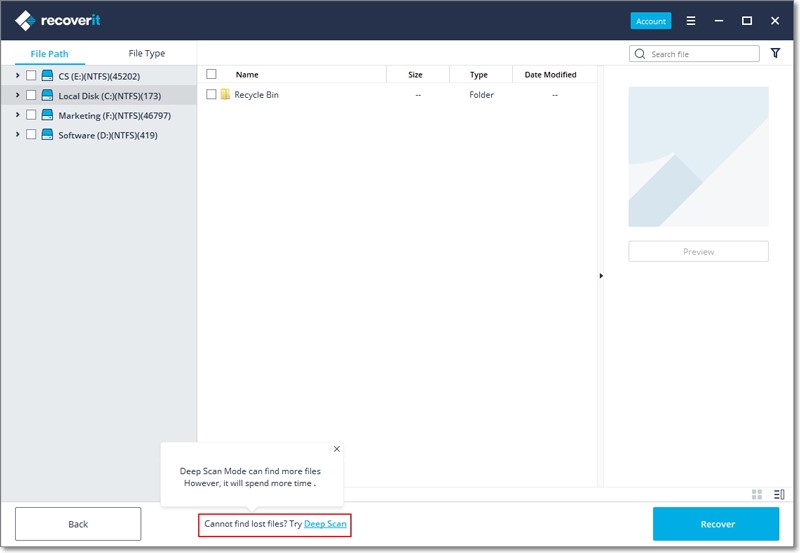This screenshot has height=553, width=800.
Task: Click the Account button
Action: [651, 21]
